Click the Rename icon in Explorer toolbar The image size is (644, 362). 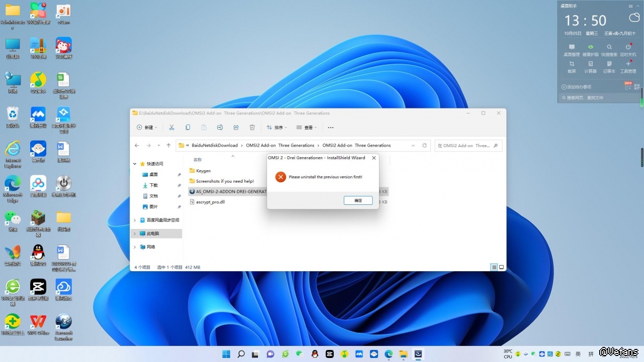(220, 128)
